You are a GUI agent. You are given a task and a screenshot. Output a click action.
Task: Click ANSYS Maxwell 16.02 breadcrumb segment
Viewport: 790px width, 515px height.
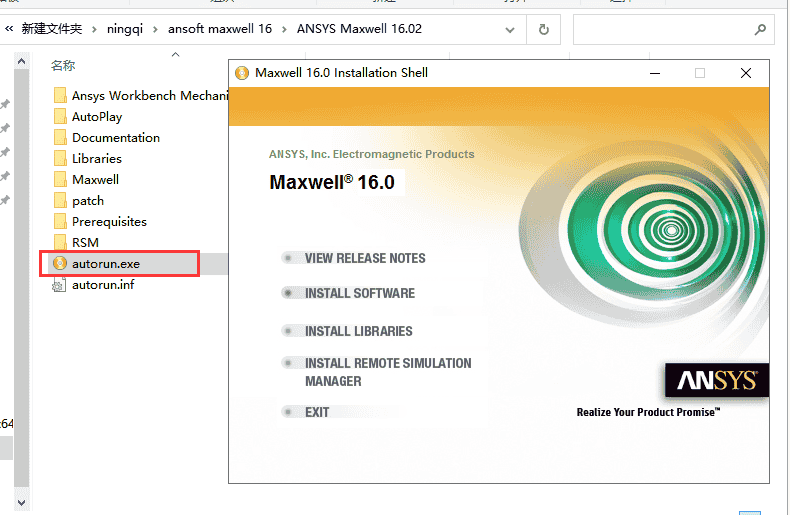pos(359,29)
